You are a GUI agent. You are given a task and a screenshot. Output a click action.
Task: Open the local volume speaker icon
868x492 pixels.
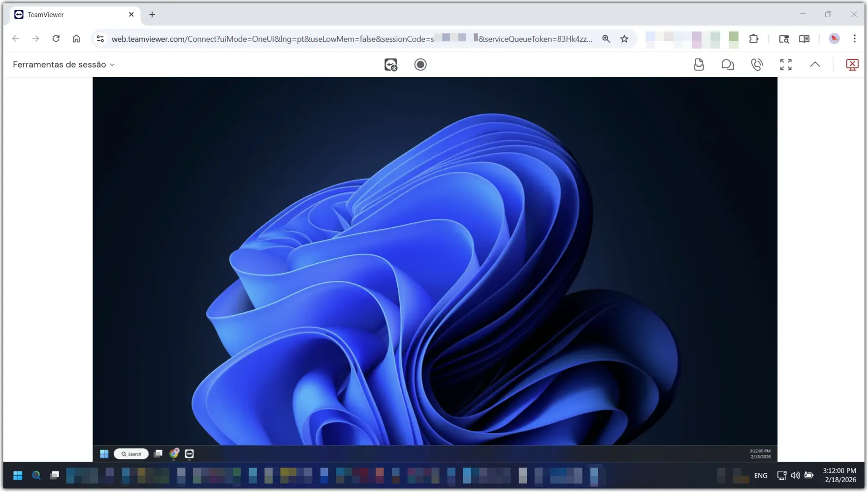pos(795,475)
